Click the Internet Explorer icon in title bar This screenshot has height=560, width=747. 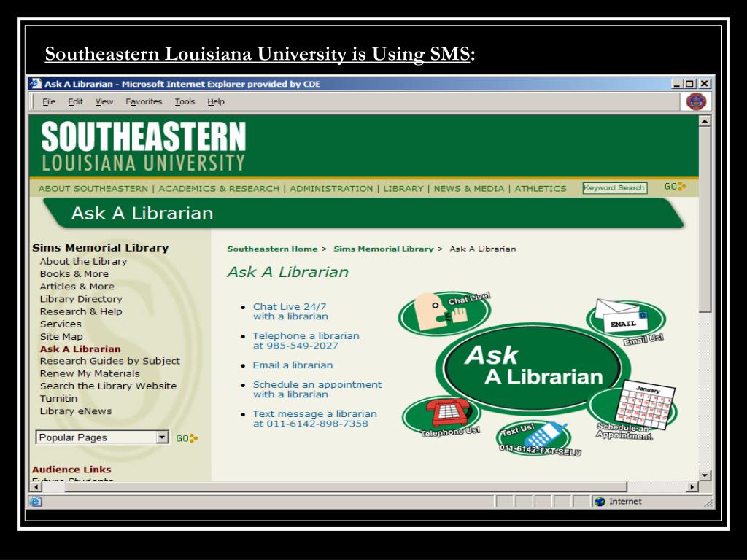pos(36,84)
